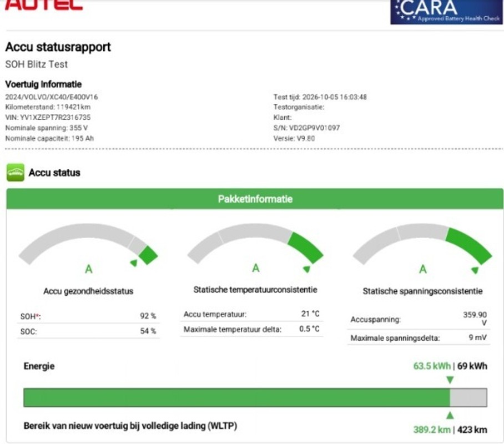Click the "SOH*:" label

(x=31, y=316)
